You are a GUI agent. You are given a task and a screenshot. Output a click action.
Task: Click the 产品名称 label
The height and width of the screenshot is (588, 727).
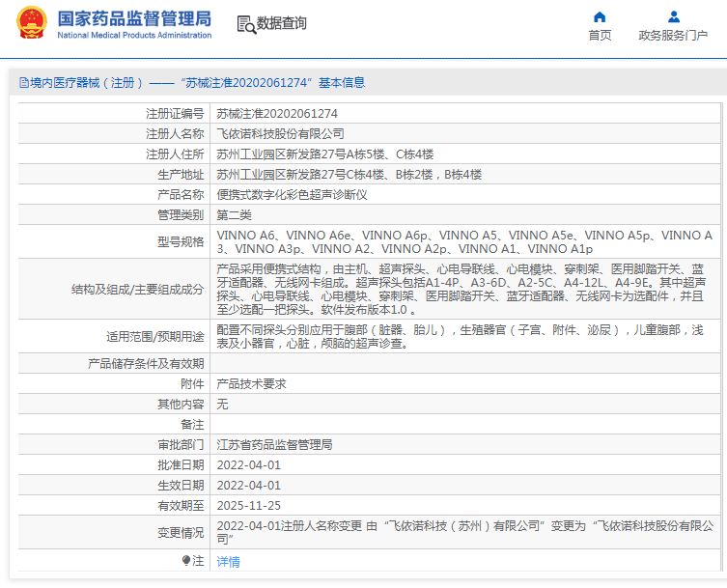[x=181, y=195]
